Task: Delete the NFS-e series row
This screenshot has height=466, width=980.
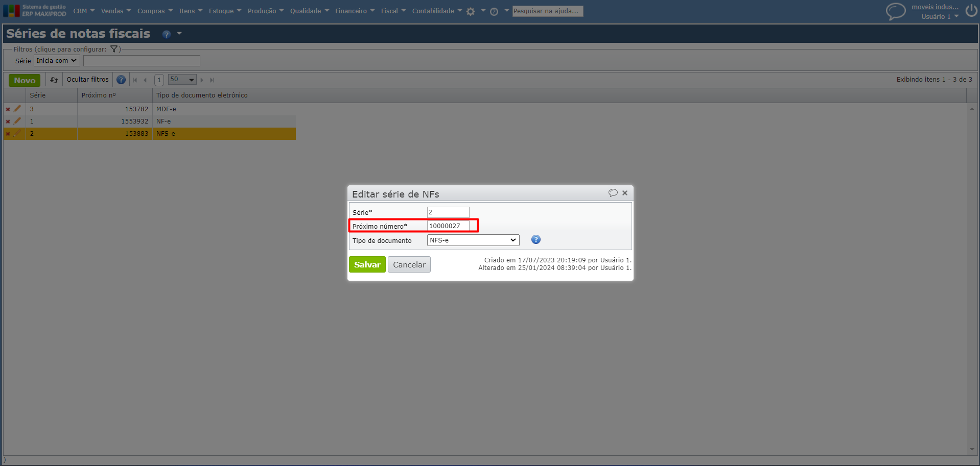Action: coord(8,134)
